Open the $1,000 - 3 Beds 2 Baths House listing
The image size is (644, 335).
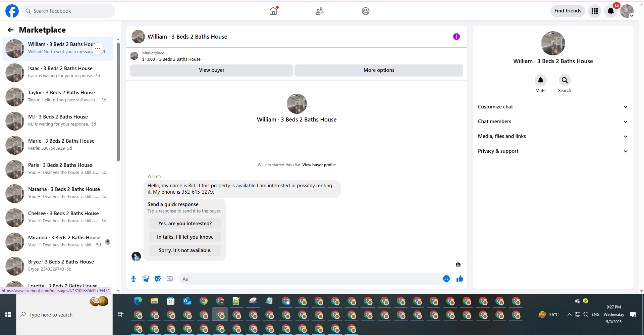coord(171,59)
